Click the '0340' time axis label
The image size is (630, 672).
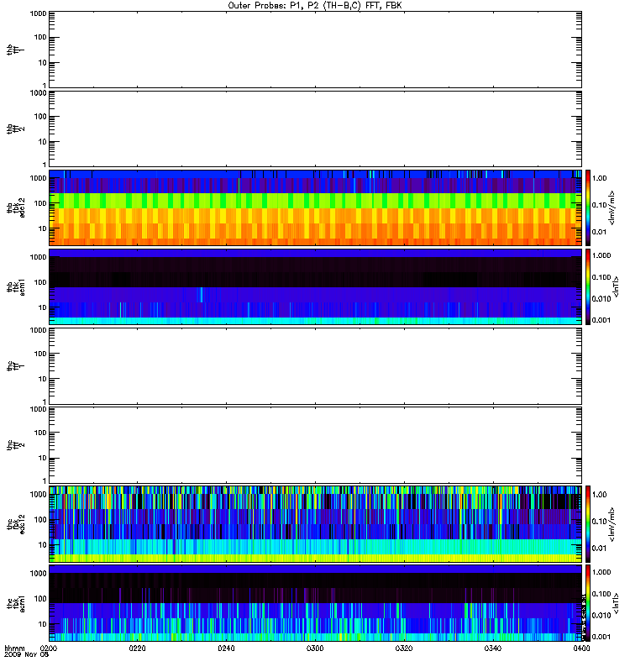click(493, 648)
